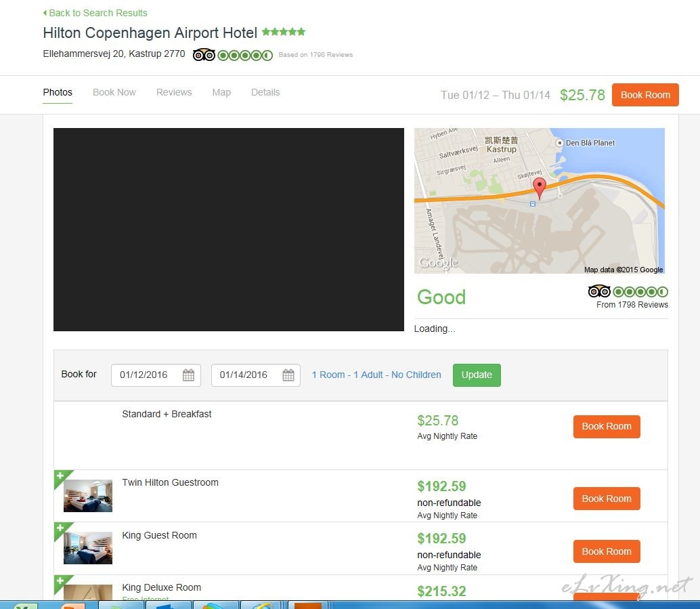700x609 pixels.
Task: Click 'From 1798 Reviews' under rating
Action: coord(632,305)
